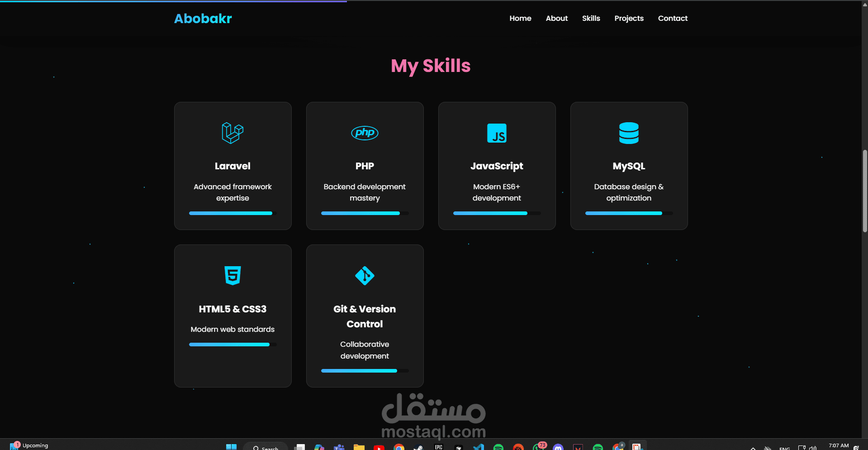The image size is (868, 450).
Task: Navigate to Skills in the navbar
Action: pos(591,18)
